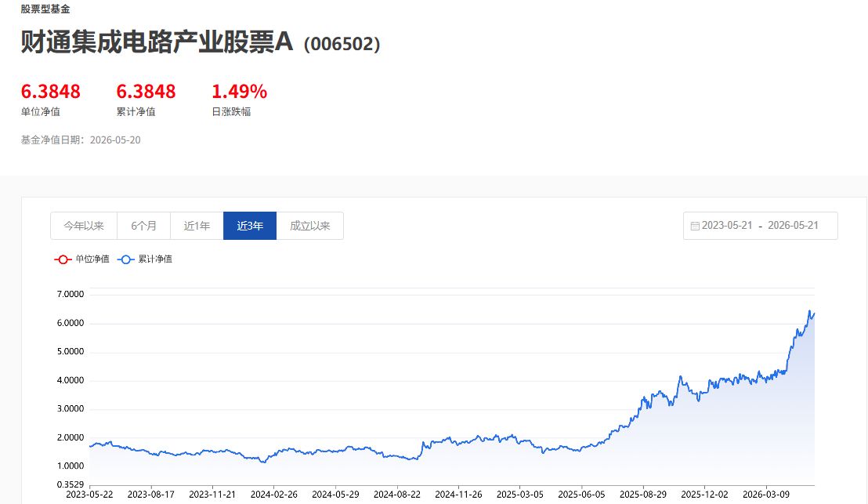Click the 1.49% 日涨跌幅 value
This screenshot has height=504, width=868.
[239, 92]
